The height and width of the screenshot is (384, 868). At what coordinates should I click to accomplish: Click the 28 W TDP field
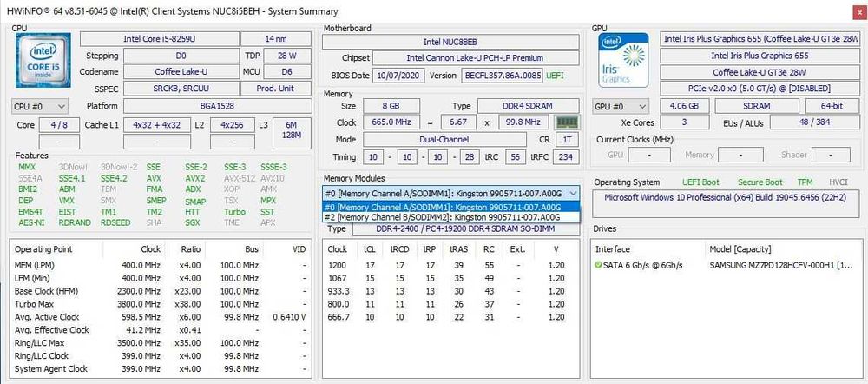pyautogui.click(x=287, y=56)
